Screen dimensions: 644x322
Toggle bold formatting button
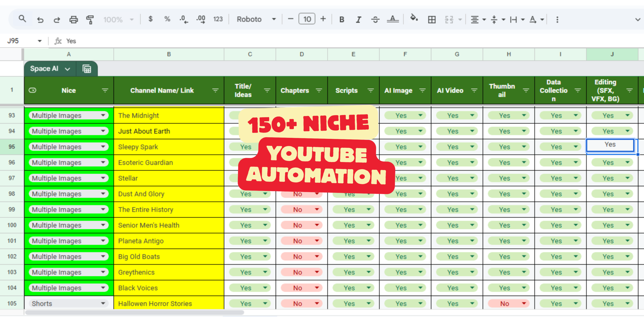coord(342,19)
